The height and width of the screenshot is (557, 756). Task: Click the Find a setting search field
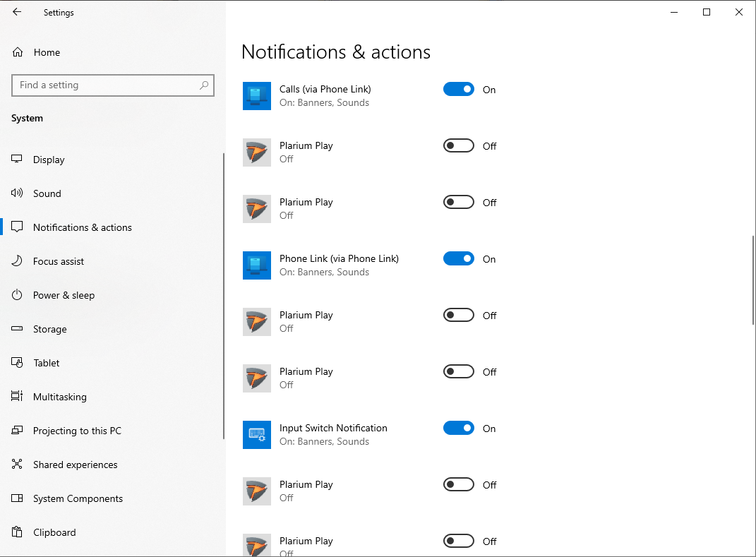(x=104, y=85)
